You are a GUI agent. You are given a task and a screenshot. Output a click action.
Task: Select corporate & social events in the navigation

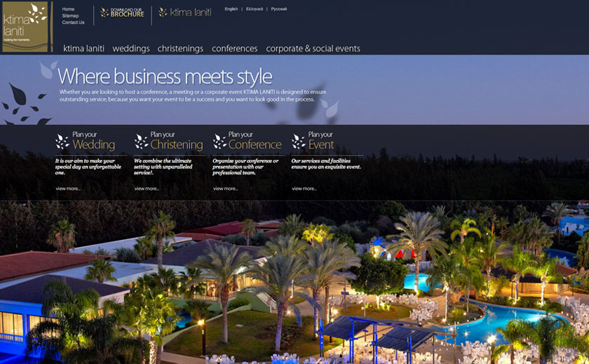pos(313,48)
